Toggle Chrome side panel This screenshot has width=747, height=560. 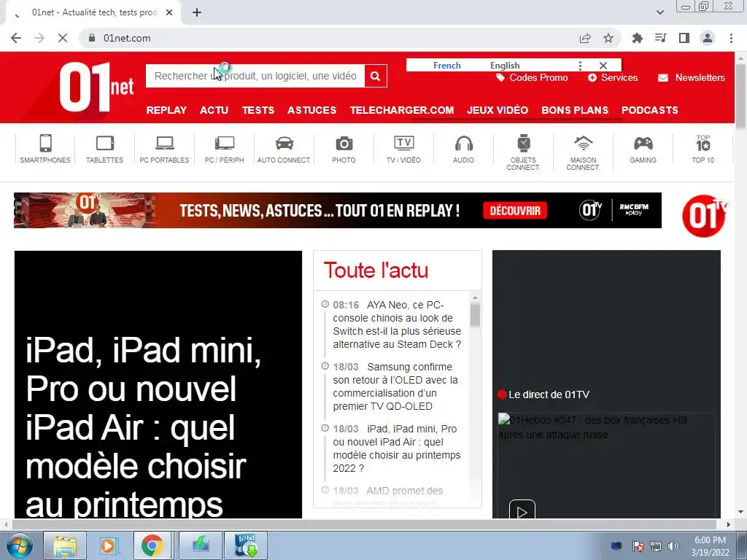click(684, 38)
